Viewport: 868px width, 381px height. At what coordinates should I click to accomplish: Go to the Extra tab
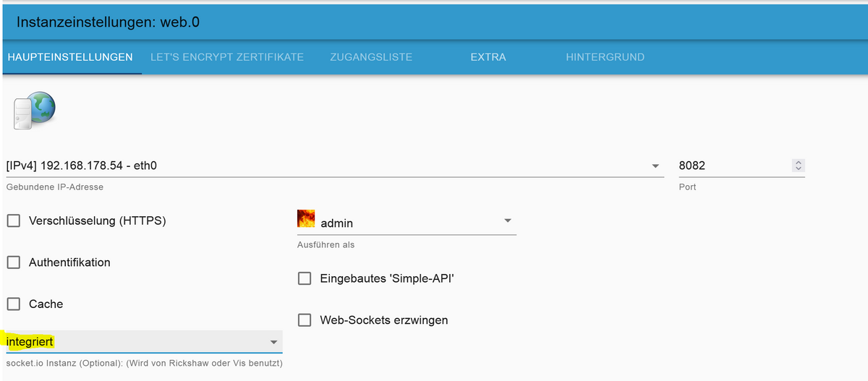point(488,57)
